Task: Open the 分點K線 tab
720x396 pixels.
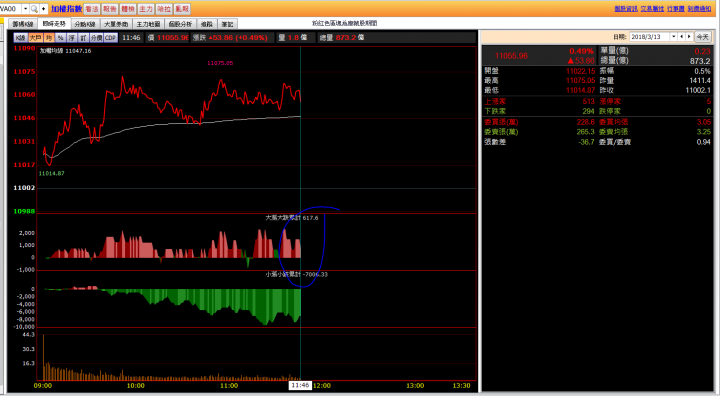Action: (x=85, y=24)
